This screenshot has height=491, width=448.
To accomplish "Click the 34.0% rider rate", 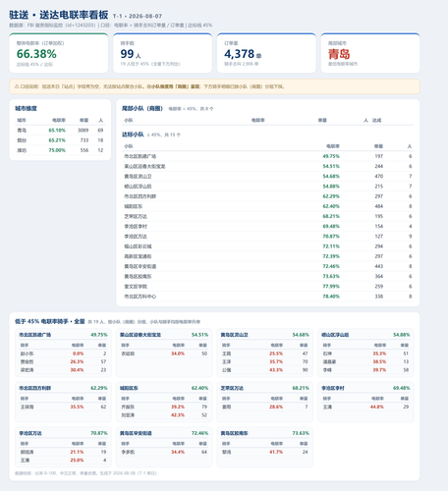I will (178, 354).
